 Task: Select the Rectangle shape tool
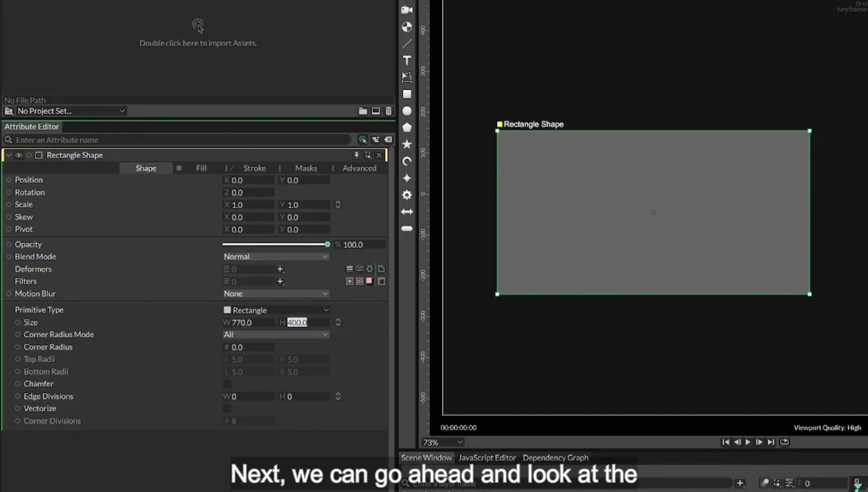coord(407,94)
